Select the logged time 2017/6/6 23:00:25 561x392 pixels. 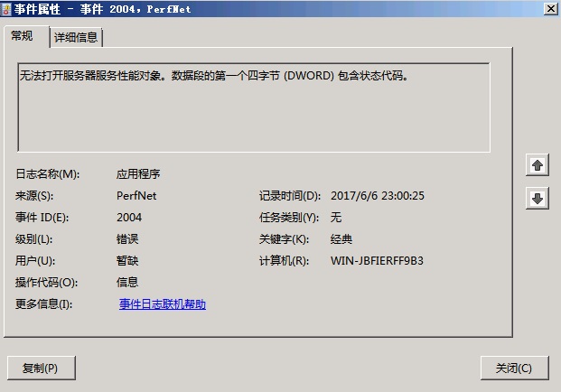(378, 196)
